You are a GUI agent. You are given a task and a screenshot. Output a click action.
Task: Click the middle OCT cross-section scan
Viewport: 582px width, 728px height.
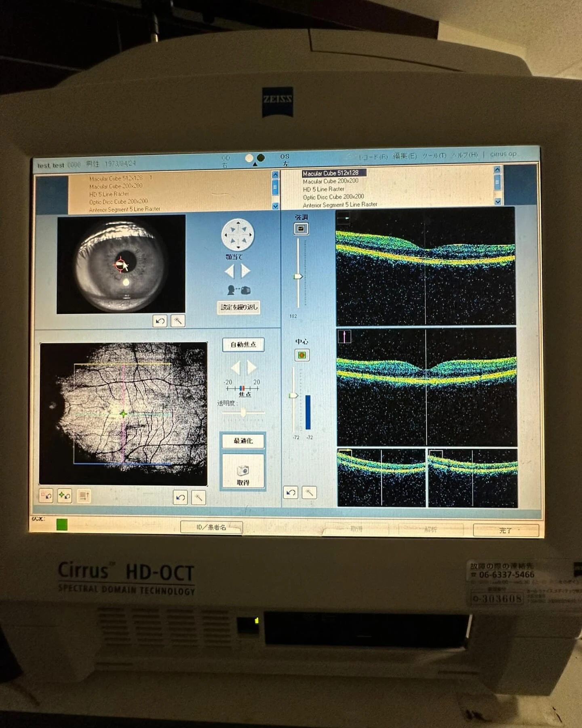pyautogui.click(x=427, y=387)
